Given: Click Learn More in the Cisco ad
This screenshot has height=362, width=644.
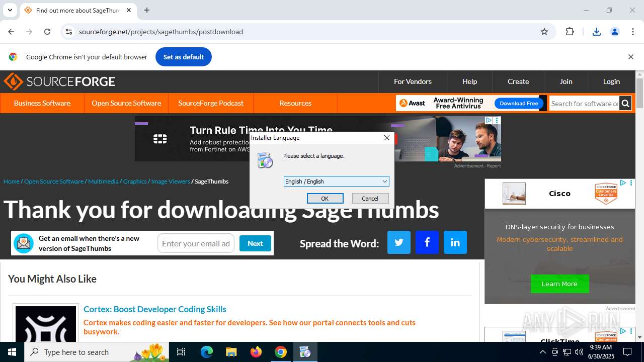Looking at the screenshot, I should [559, 284].
